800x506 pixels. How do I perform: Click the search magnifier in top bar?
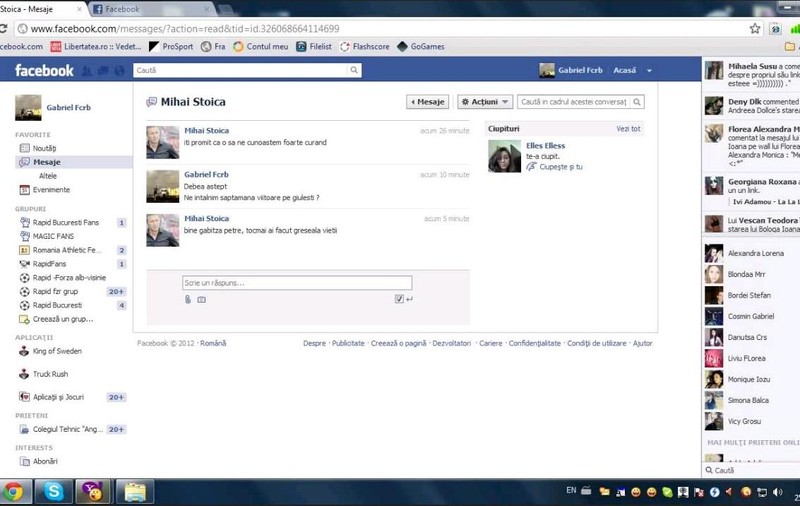point(354,70)
